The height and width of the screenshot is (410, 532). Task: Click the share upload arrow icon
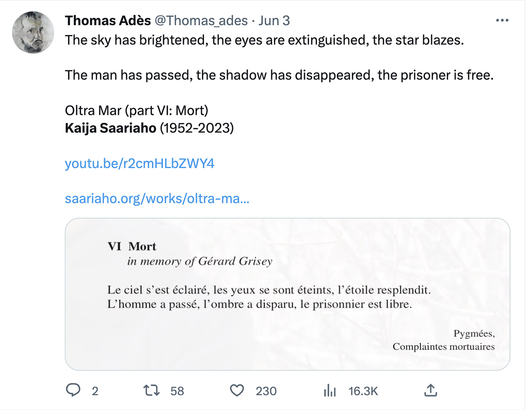click(430, 390)
